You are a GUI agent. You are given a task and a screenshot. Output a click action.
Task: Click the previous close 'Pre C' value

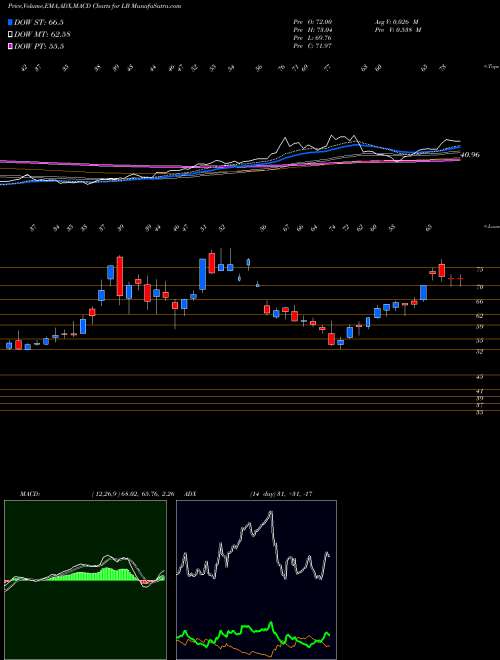tap(313, 45)
